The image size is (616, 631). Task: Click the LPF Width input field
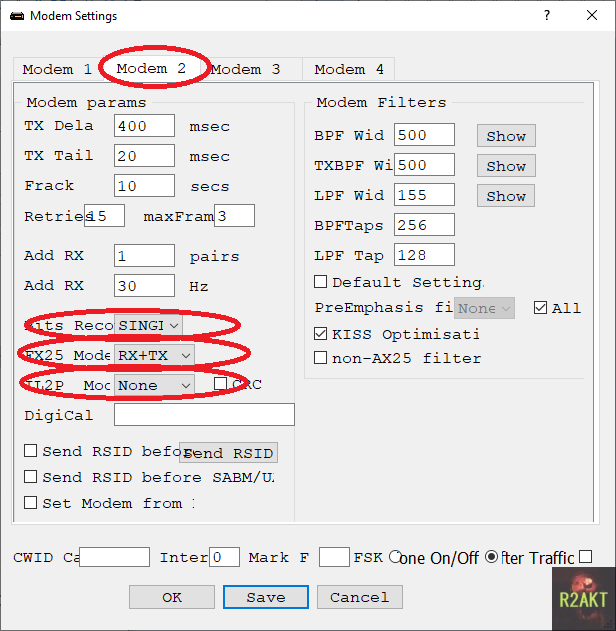click(x=424, y=195)
